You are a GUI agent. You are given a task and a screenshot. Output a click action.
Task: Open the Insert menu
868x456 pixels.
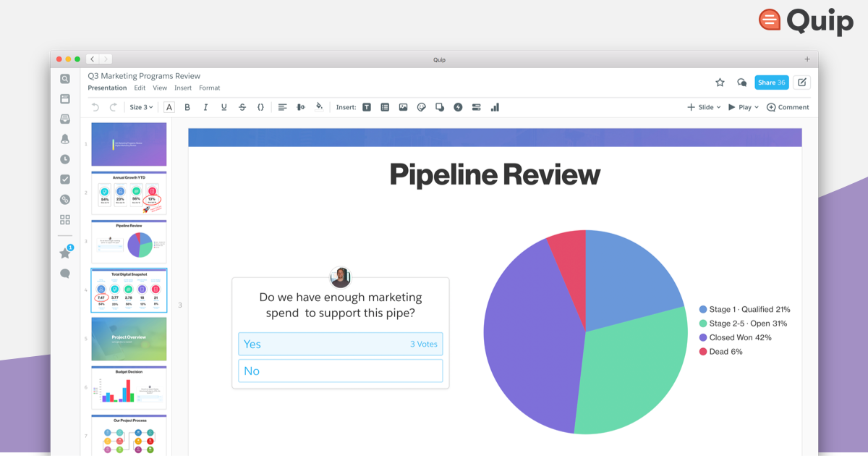(x=182, y=88)
